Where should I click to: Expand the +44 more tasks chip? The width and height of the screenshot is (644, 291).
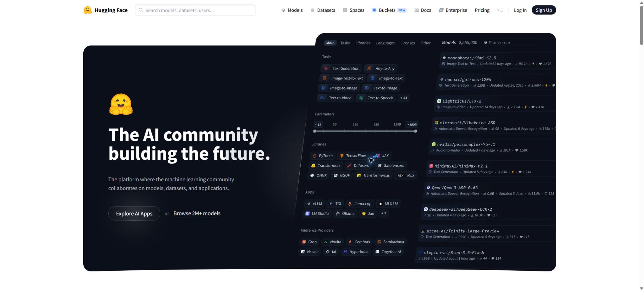(404, 98)
